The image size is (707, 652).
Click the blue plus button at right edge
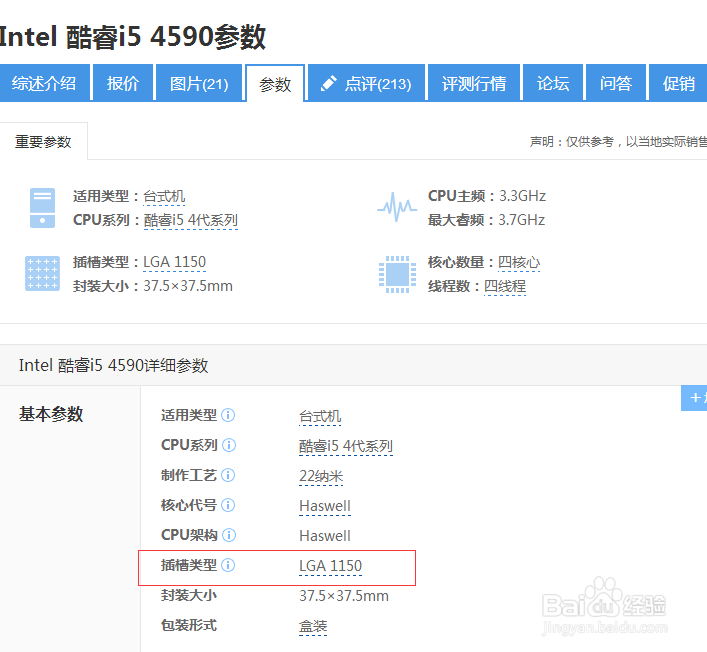click(694, 398)
